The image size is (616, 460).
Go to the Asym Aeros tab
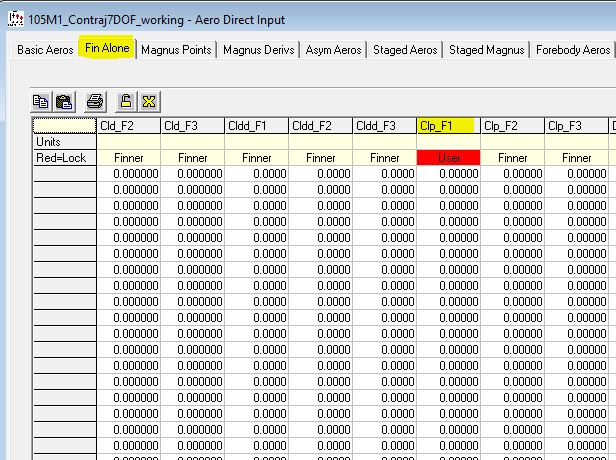coord(334,49)
